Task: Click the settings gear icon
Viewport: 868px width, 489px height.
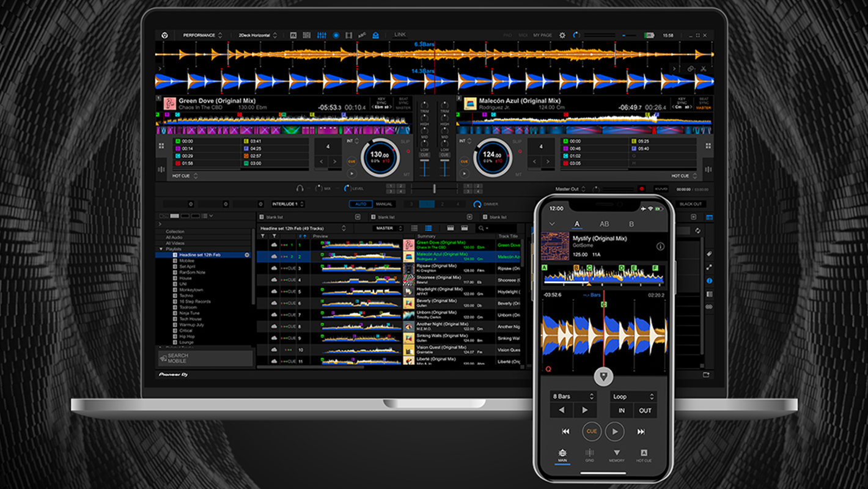Action: [x=562, y=35]
